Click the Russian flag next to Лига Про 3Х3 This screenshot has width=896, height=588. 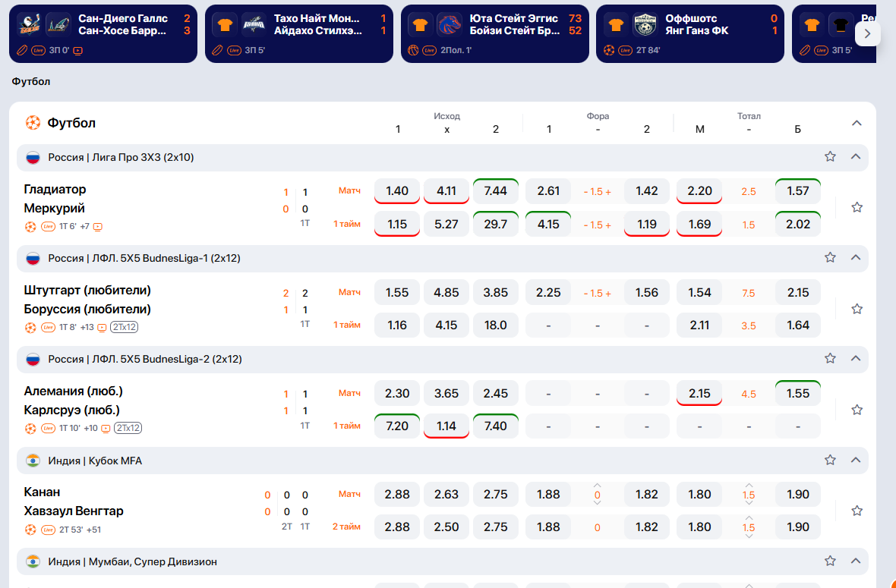(x=33, y=157)
